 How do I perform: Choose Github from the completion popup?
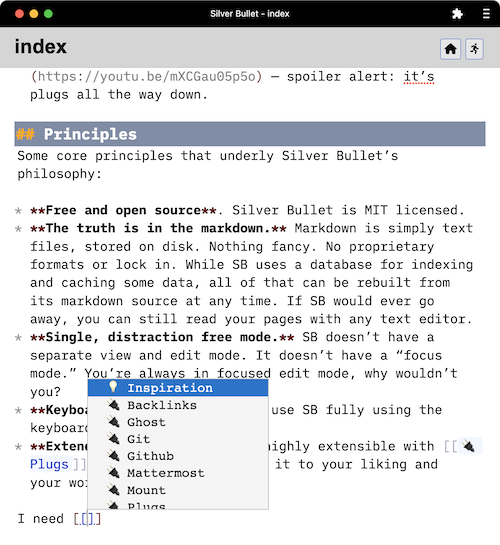178,456
